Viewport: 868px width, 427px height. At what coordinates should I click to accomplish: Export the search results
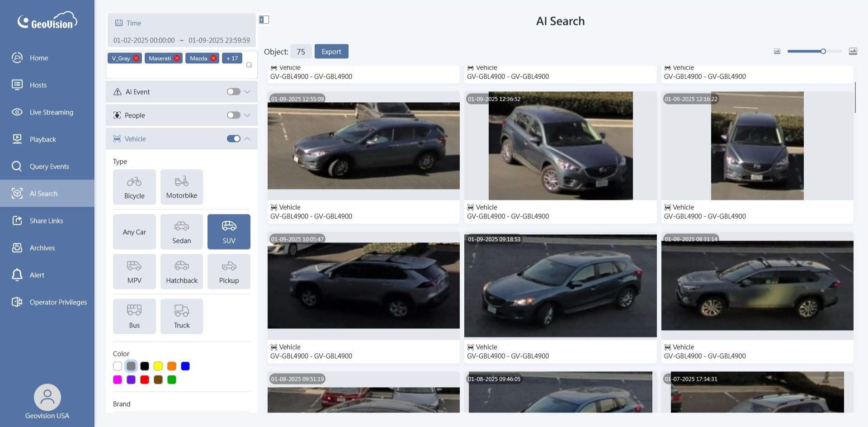point(331,52)
